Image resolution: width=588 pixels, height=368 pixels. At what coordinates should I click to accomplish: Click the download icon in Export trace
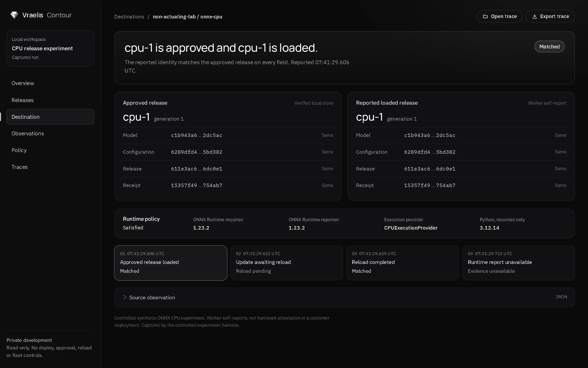(x=535, y=16)
